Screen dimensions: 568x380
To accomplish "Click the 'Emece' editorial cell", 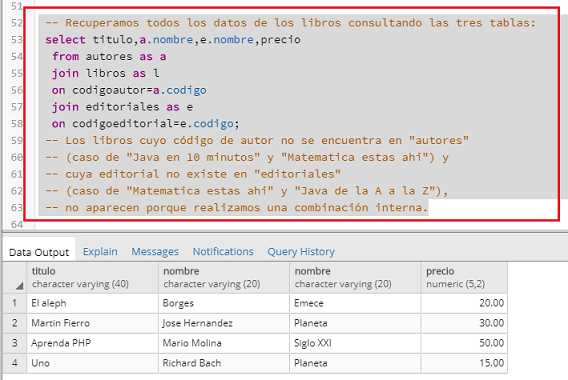I will coord(355,303).
